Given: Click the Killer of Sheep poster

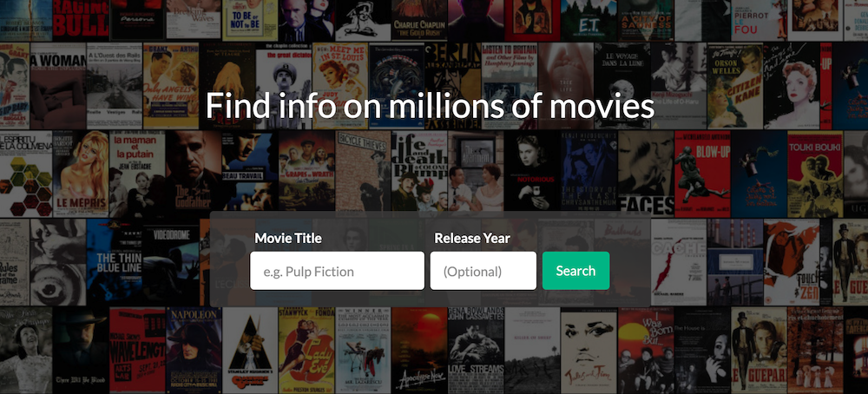Looking at the screenshot, I should [532, 351].
